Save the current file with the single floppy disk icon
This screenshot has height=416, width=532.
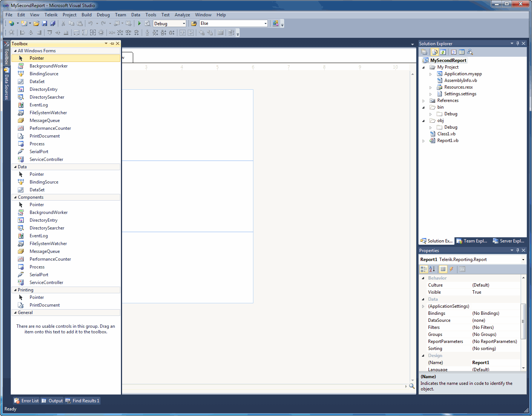[x=45, y=23]
